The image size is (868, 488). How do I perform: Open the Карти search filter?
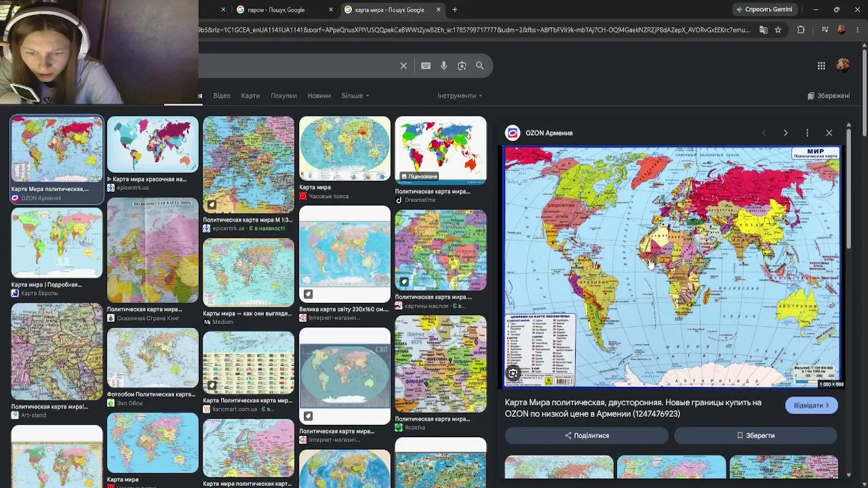250,96
